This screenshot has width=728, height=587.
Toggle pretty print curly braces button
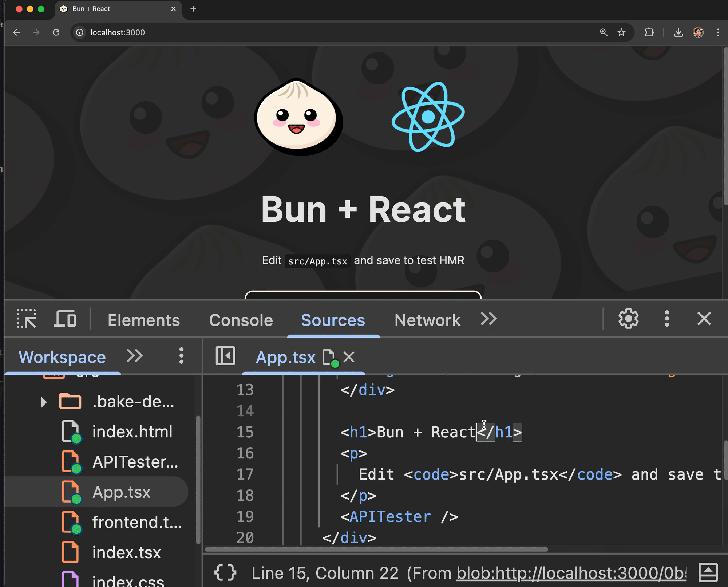click(225, 572)
